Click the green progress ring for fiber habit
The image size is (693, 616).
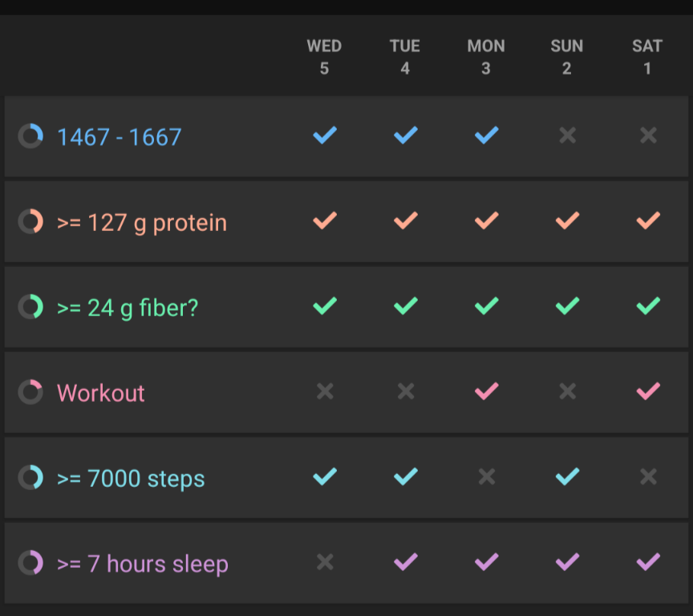(30, 306)
